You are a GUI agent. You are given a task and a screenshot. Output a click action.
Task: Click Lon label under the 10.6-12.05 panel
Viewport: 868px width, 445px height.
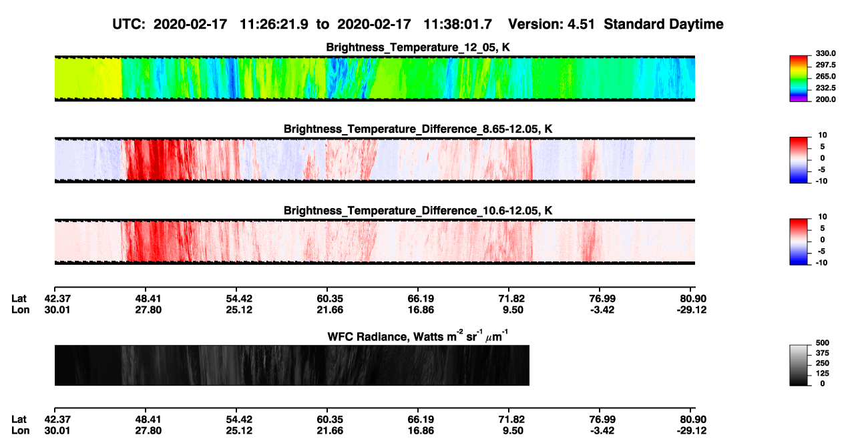point(21,309)
